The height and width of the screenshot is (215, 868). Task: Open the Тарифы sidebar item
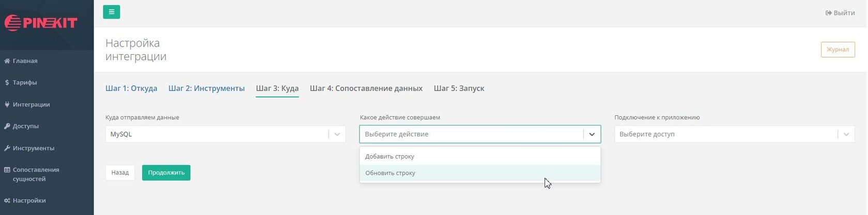pyautogui.click(x=24, y=83)
